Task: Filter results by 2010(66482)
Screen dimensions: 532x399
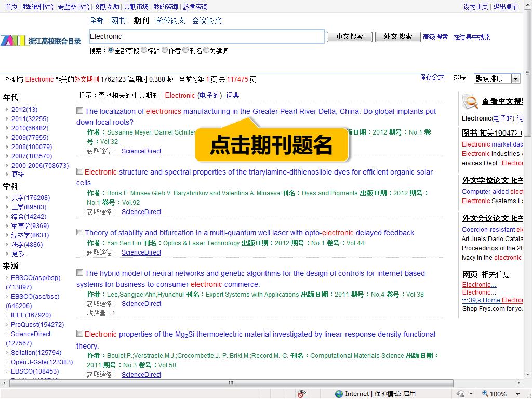Action: coord(30,128)
